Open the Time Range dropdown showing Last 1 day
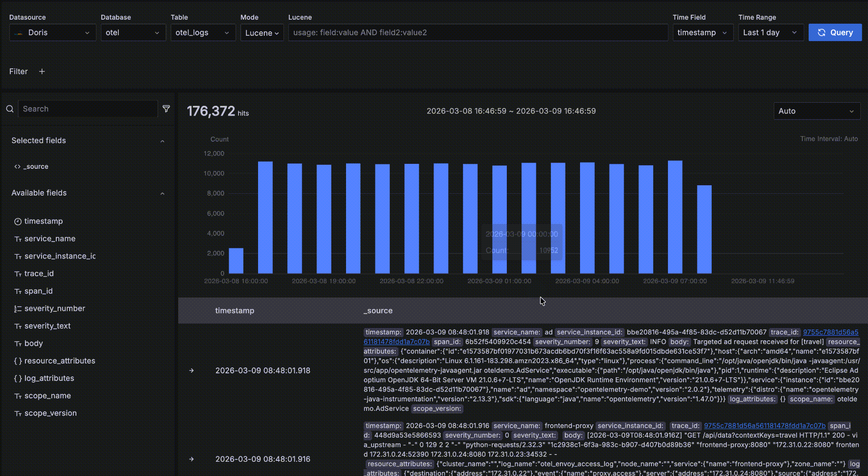 pyautogui.click(x=771, y=33)
